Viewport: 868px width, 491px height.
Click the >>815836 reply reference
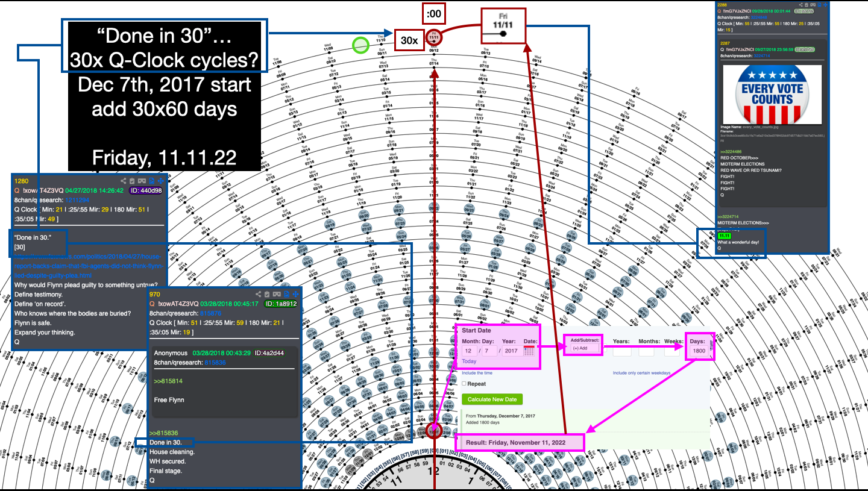(164, 433)
